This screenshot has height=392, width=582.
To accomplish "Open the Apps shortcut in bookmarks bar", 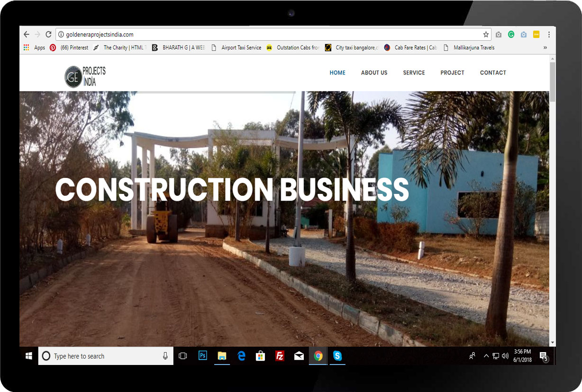I will coord(35,47).
